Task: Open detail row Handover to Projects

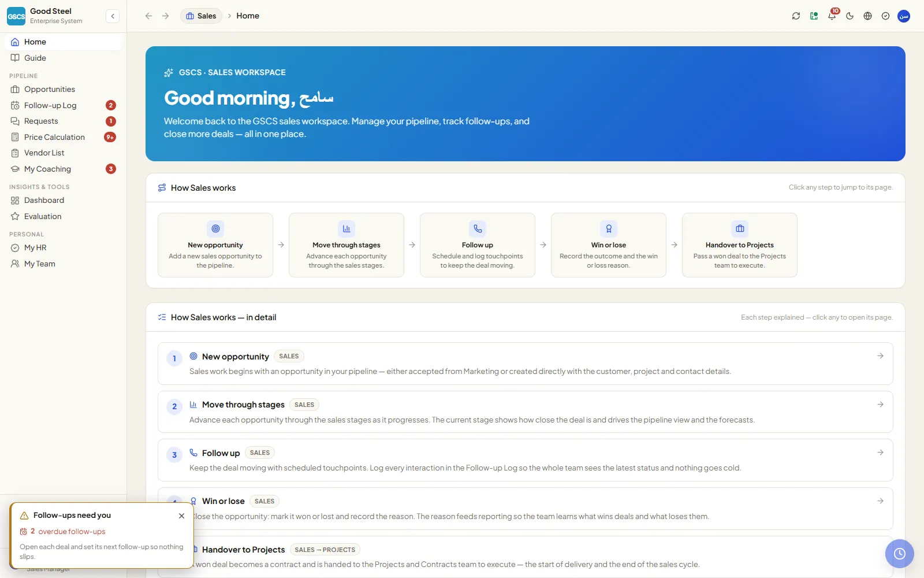Action: (526, 557)
